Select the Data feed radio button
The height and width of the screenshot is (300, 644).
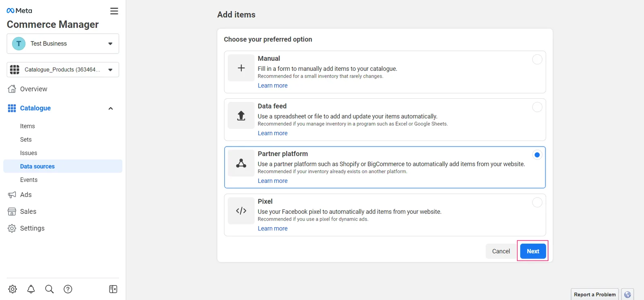(537, 107)
